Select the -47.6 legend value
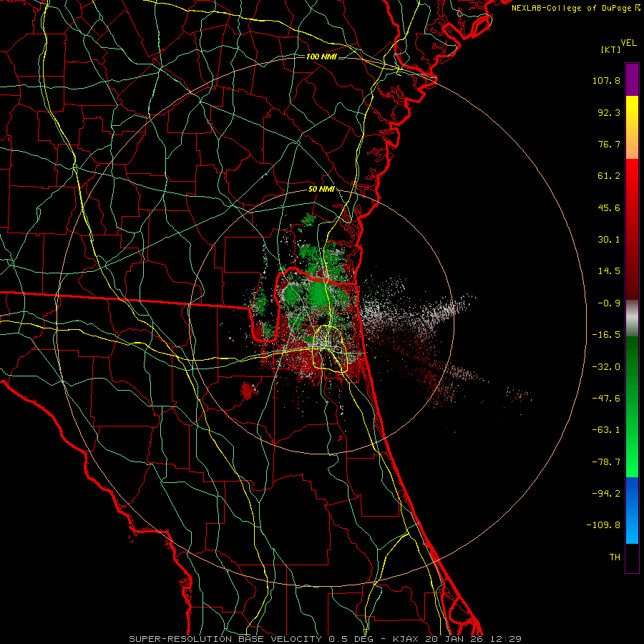Viewport: 644px width, 644px height. (606, 399)
